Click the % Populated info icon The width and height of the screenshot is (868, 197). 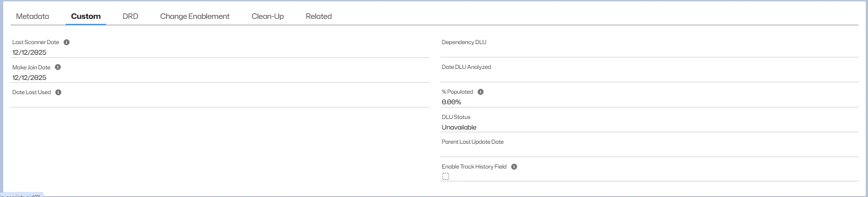[x=481, y=92]
